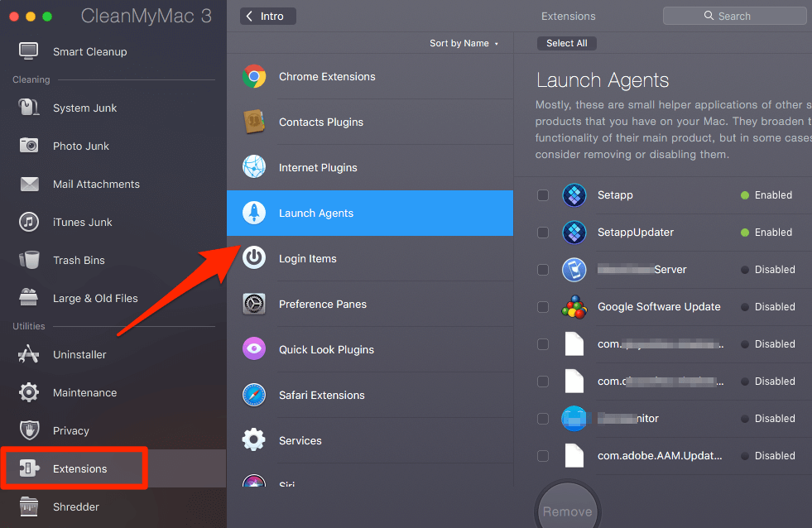Viewport: 812px width, 528px height.
Task: Click the 'Quick Look Plugins' label
Action: click(x=326, y=350)
